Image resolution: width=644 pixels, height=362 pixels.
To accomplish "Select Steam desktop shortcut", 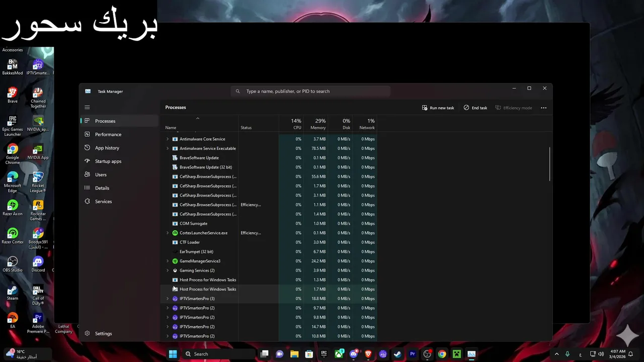I will click(x=13, y=293).
